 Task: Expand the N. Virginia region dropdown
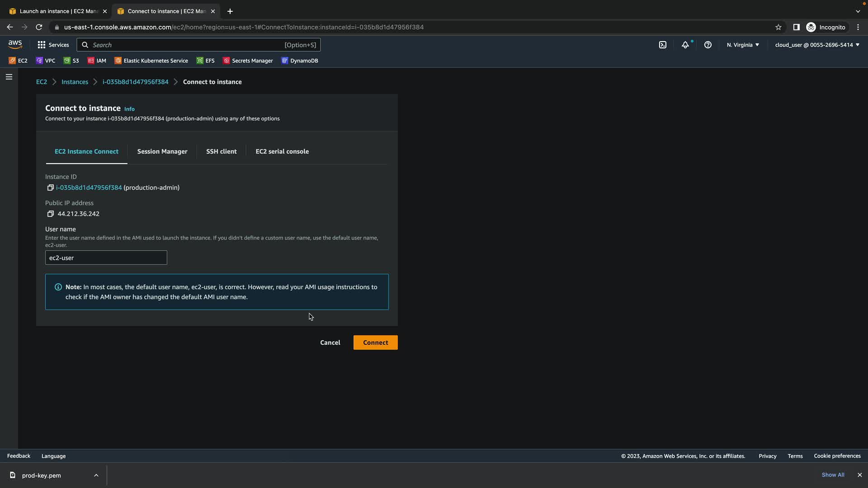[743, 45]
